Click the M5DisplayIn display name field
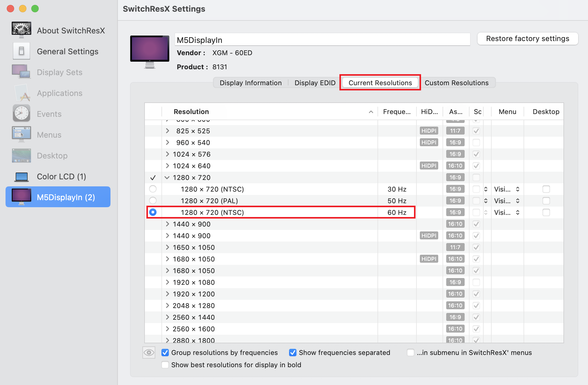 [x=322, y=40]
